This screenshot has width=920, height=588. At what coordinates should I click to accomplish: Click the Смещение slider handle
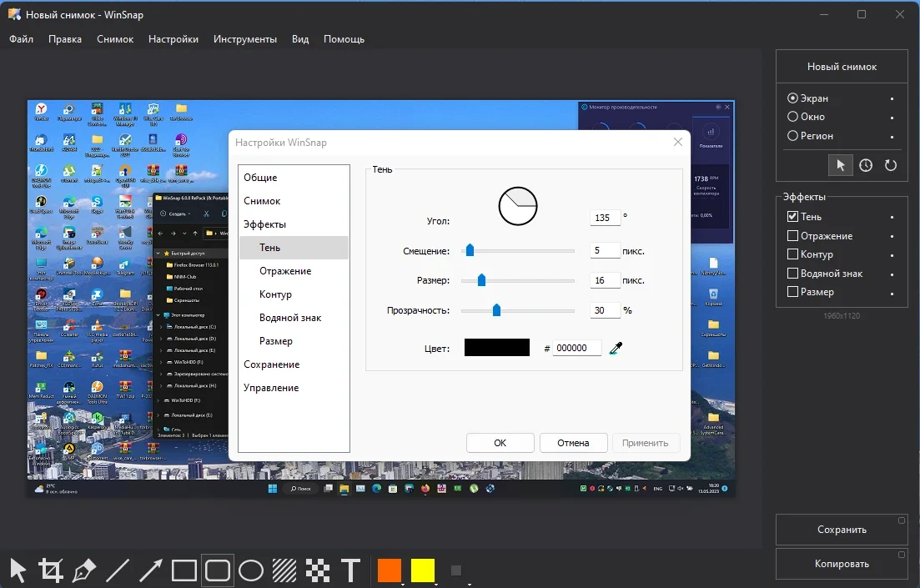(470, 250)
